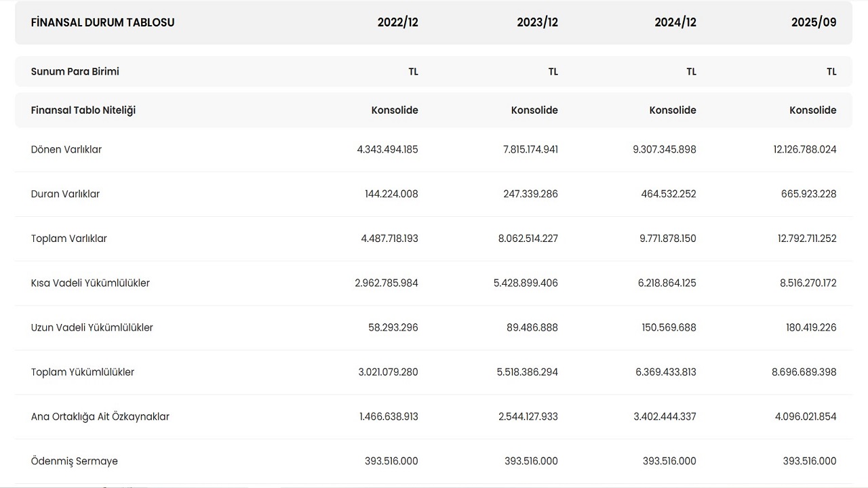The width and height of the screenshot is (868, 488).
Task: Click the Ödenmiş Sermaye row label
Action: [x=75, y=462]
